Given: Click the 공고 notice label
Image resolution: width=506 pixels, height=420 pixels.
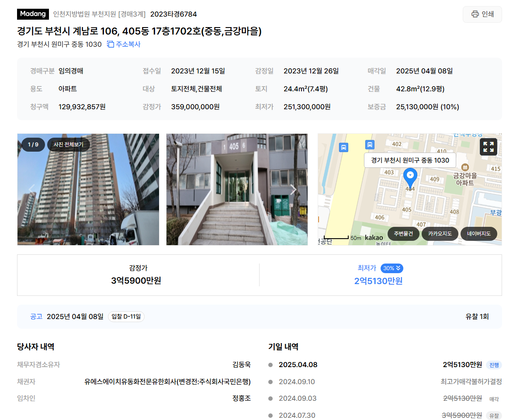Looking at the screenshot, I should [x=36, y=317].
